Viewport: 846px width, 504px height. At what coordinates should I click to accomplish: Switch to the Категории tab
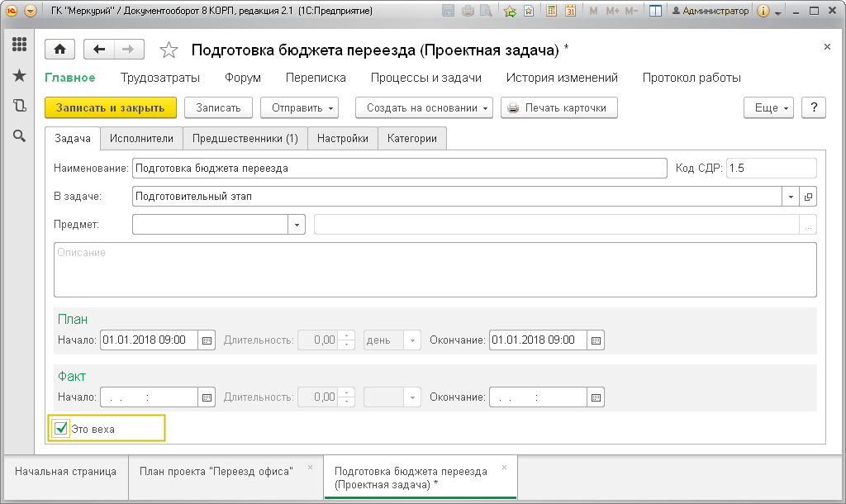point(412,138)
